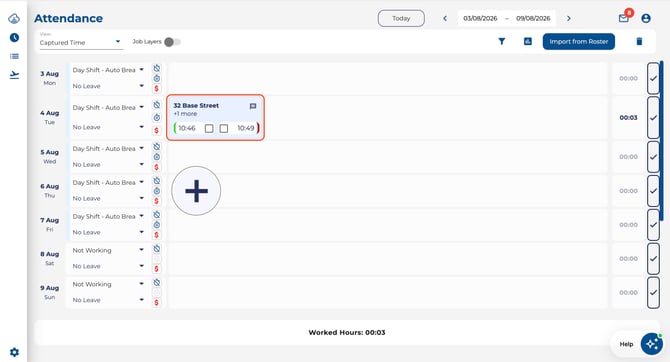This screenshot has width=670, height=362.
Task: Approve the 6 Aug row checkmark
Action: (653, 191)
